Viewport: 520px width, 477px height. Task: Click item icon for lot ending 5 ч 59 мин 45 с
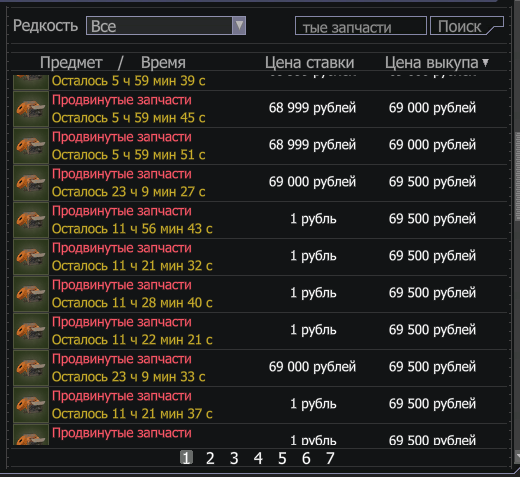coord(31,109)
